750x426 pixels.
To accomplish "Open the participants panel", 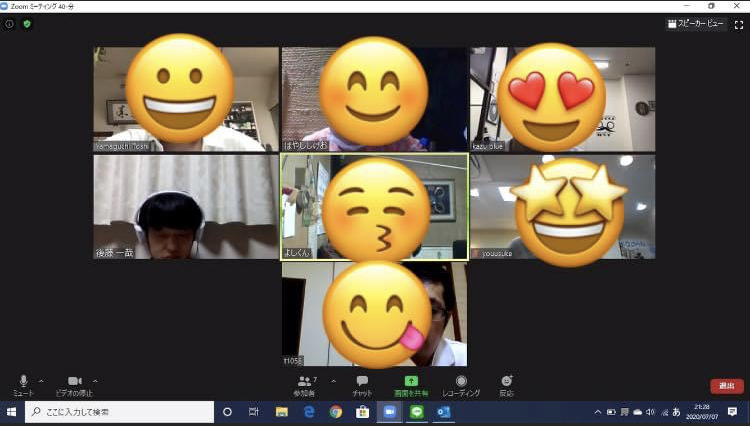I will click(x=305, y=385).
